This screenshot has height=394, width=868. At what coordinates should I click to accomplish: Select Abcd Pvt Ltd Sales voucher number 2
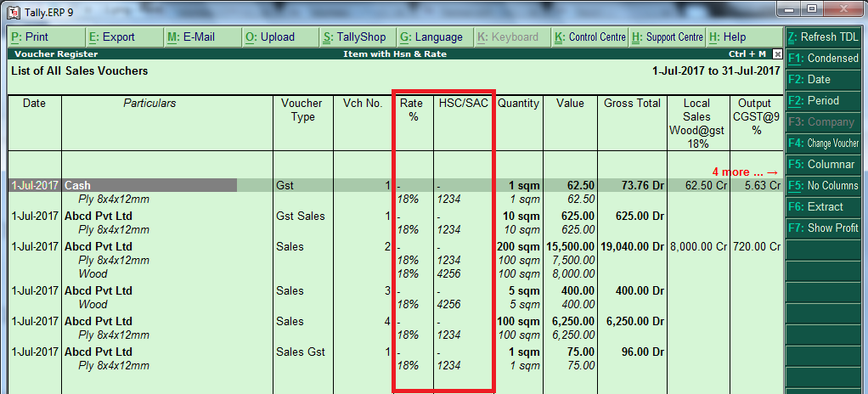click(x=396, y=246)
